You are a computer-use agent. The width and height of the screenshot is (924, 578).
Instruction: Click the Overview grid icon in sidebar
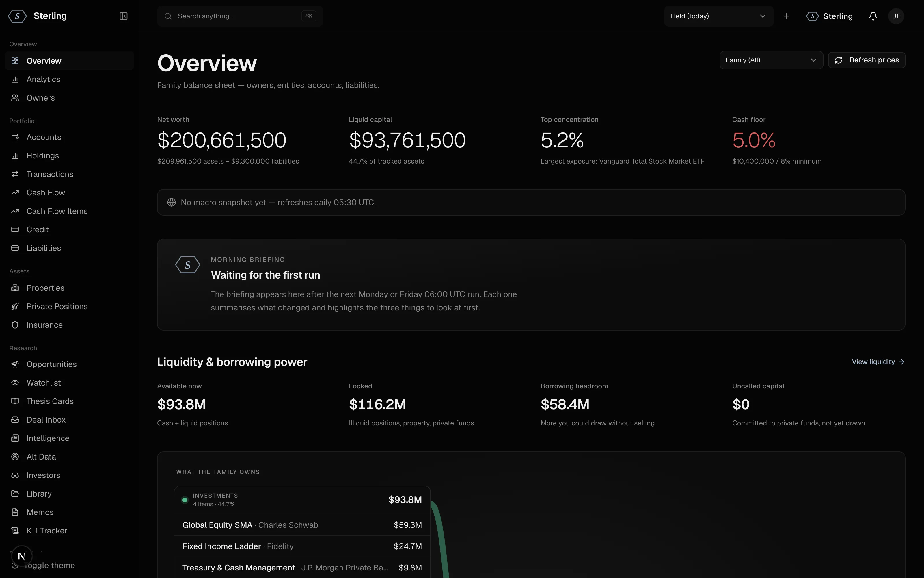15,61
